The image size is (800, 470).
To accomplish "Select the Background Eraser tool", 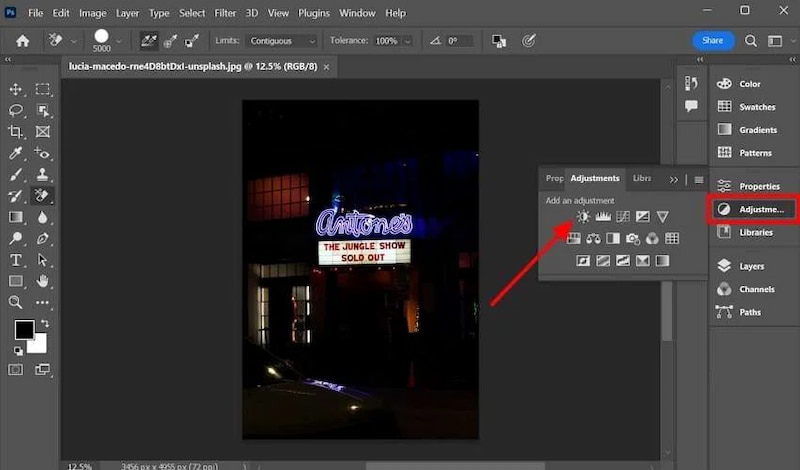I will click(42, 195).
